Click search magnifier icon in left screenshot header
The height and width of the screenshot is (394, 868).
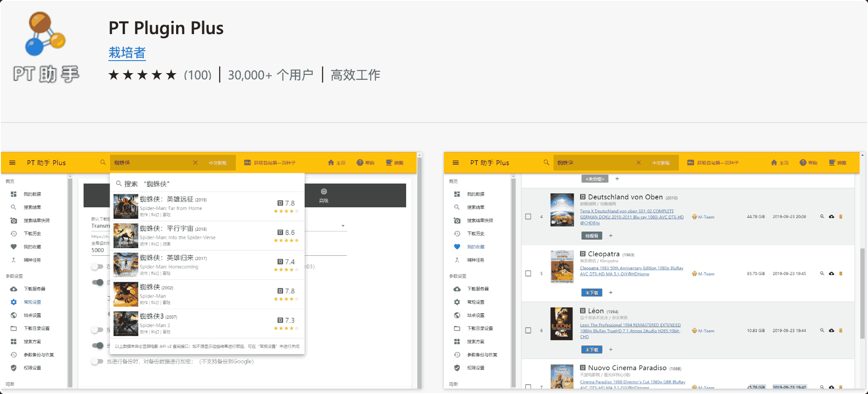103,162
